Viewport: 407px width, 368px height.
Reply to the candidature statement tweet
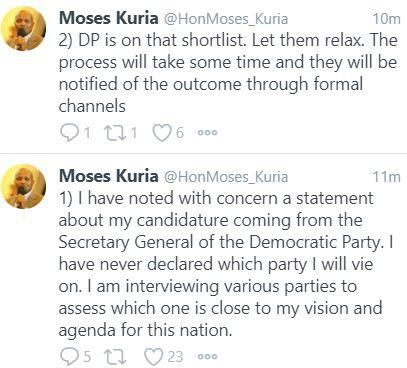[x=69, y=357]
